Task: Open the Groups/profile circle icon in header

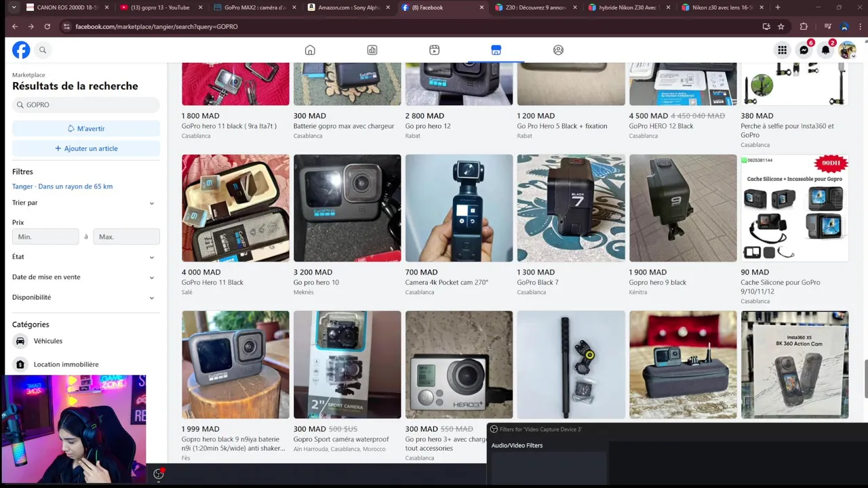Action: point(558,50)
